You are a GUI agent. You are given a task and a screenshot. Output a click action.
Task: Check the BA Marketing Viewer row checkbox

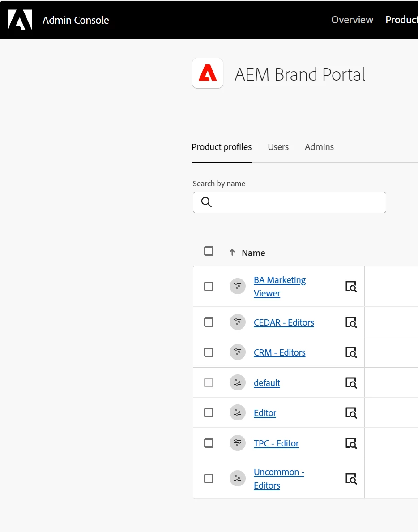pos(209,286)
